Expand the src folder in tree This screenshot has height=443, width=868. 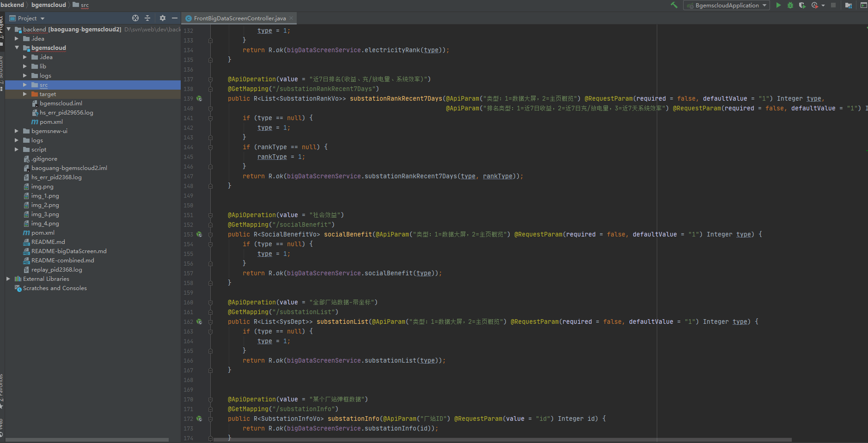[x=25, y=85]
